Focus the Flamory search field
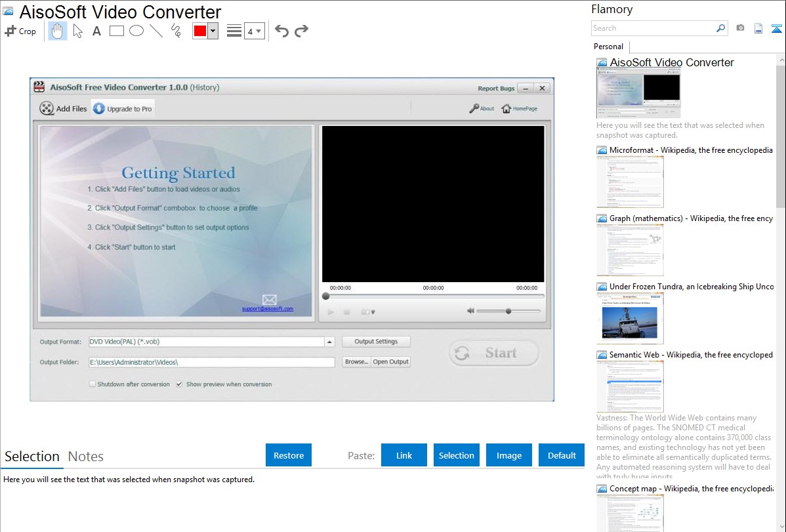786x532 pixels. click(x=653, y=28)
